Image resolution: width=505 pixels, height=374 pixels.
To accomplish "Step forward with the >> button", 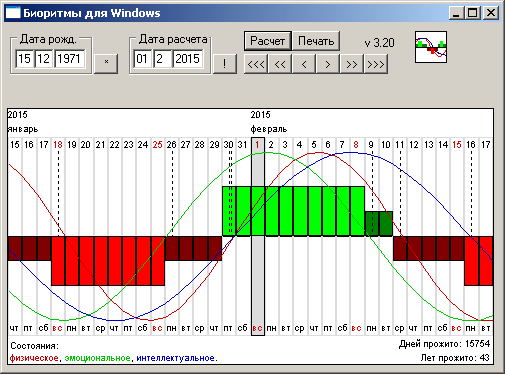I will [x=352, y=64].
